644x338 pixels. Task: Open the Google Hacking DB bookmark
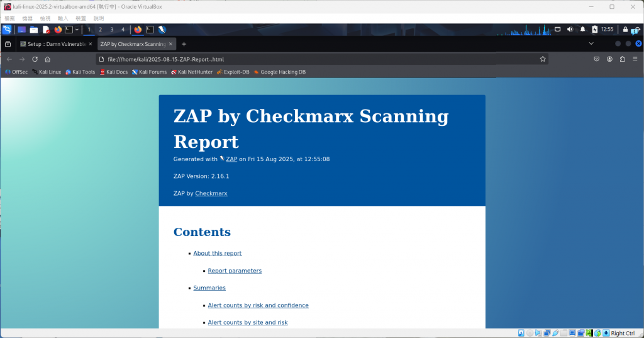tap(279, 72)
